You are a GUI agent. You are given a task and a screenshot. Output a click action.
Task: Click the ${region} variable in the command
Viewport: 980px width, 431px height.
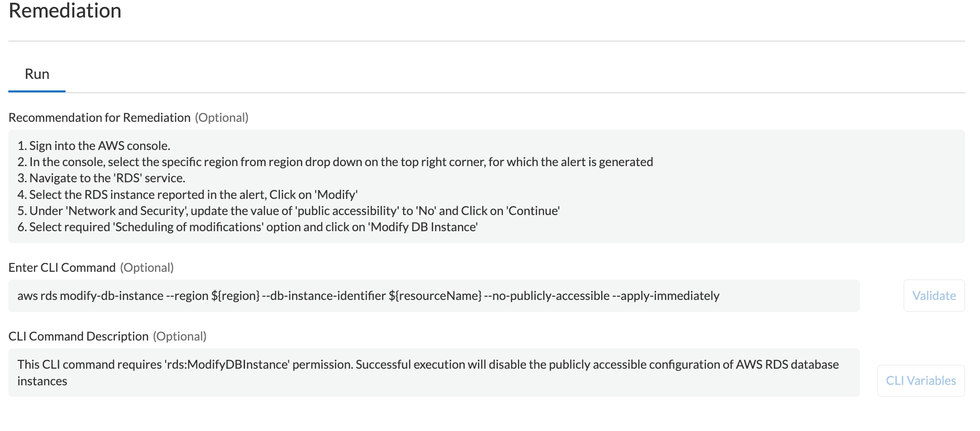tap(235, 296)
